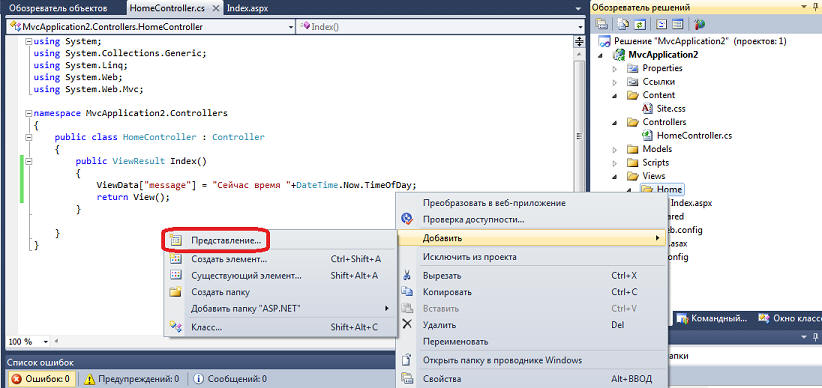This screenshot has width=822, height=388.
Task: Click the Существующий элемент existing item icon
Action: [176, 275]
